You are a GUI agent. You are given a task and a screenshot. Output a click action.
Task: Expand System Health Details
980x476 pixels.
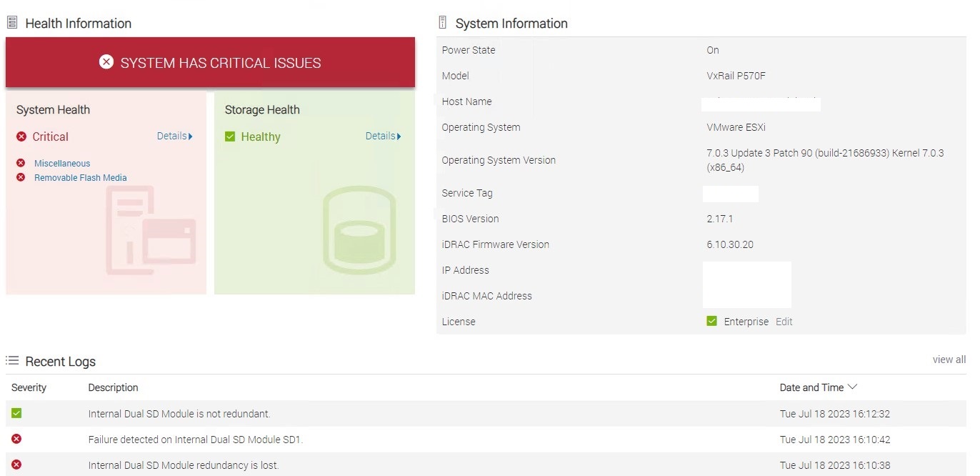point(174,136)
